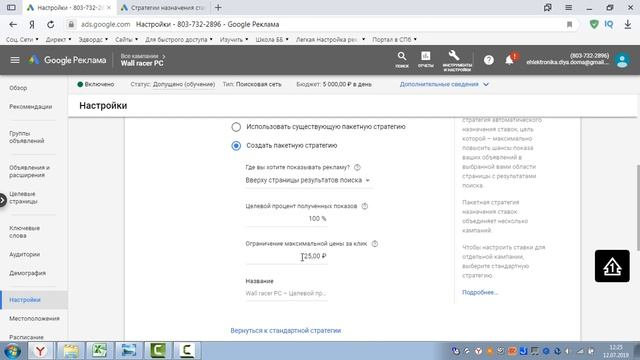The width and height of the screenshot is (640, 360).
Task: Open Легкая Настройка bookmark
Action: pyautogui.click(x=330, y=40)
